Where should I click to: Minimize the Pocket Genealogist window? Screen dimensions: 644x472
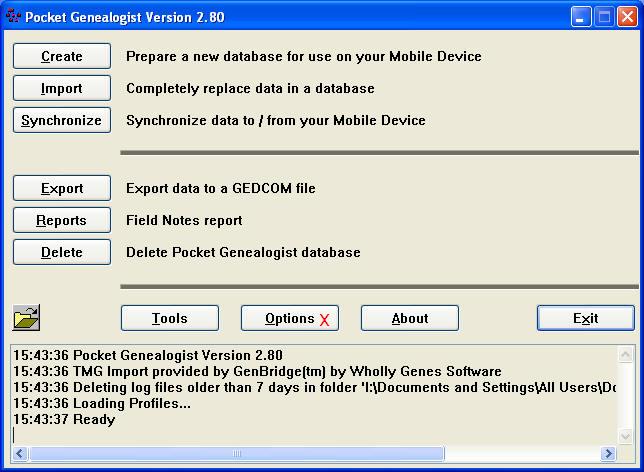[x=582, y=17]
